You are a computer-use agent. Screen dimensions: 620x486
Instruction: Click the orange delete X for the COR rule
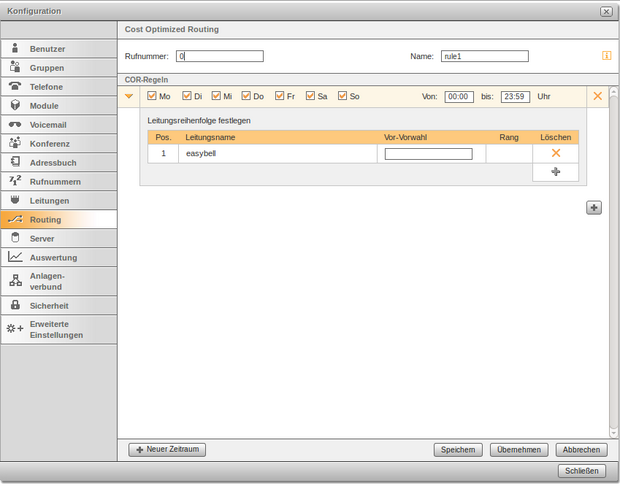[598, 96]
